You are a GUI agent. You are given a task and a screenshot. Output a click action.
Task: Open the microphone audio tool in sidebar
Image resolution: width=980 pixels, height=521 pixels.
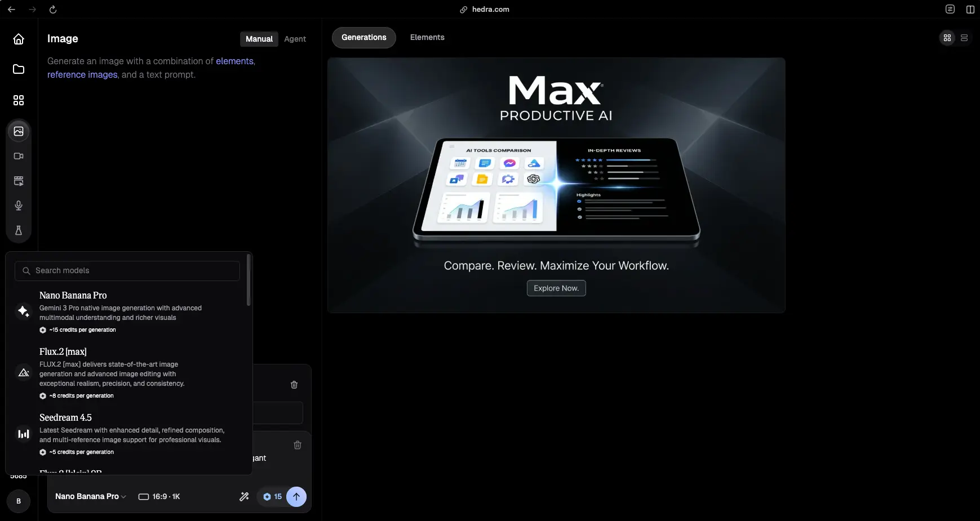tap(19, 206)
